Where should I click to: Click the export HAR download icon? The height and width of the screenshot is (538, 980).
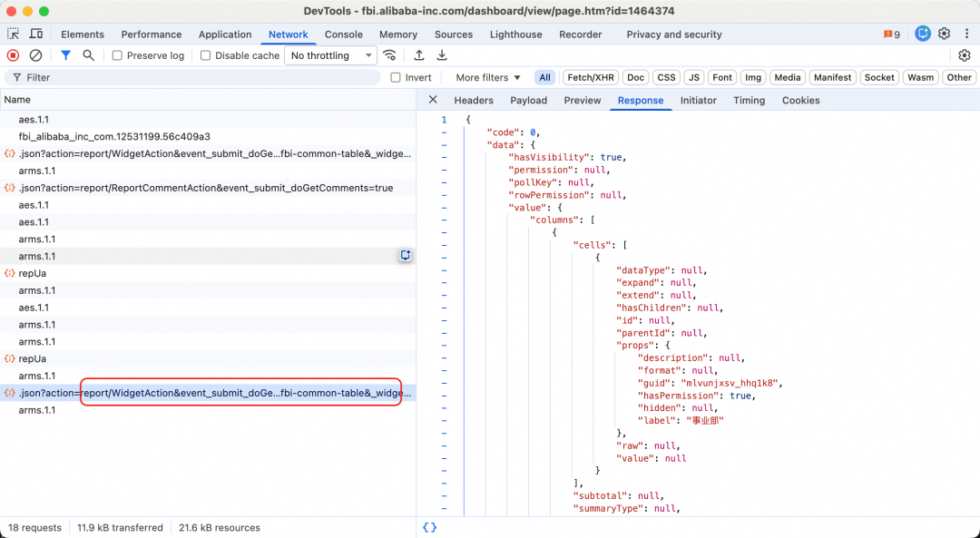(442, 55)
